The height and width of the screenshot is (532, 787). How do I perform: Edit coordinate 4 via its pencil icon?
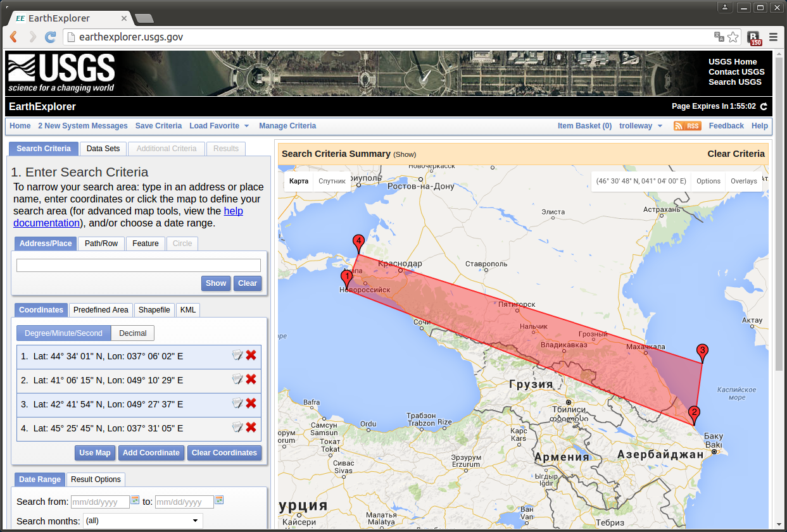coord(237,428)
